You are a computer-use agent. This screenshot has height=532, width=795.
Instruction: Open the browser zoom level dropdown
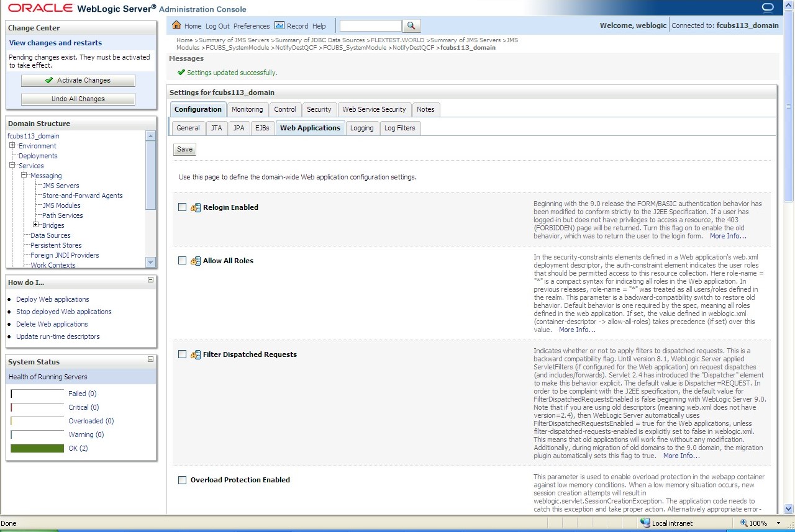[x=778, y=523]
